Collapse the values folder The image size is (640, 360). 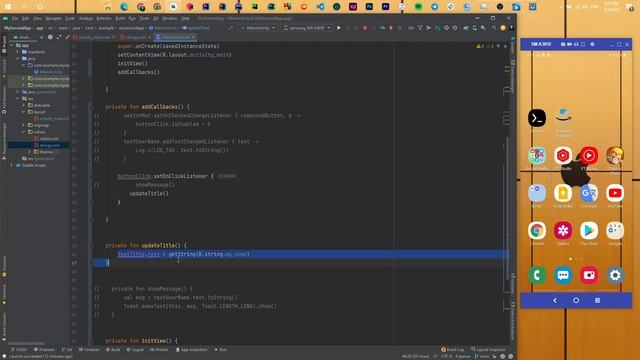point(24,132)
